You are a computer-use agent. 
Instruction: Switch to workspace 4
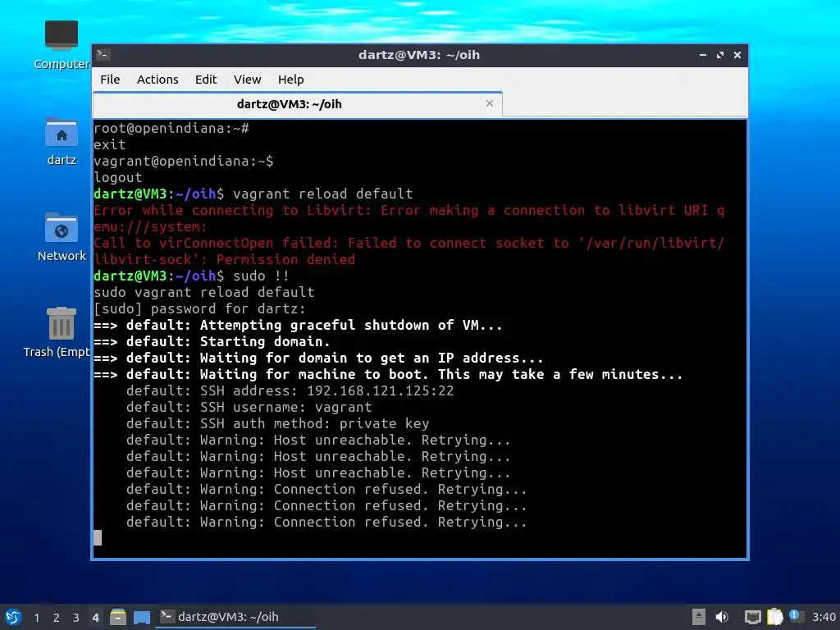point(95,618)
